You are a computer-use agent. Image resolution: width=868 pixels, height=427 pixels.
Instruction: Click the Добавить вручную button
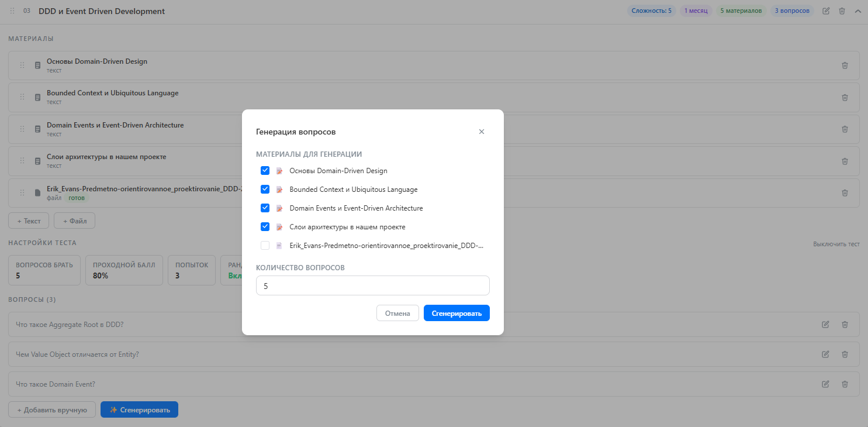(52, 410)
